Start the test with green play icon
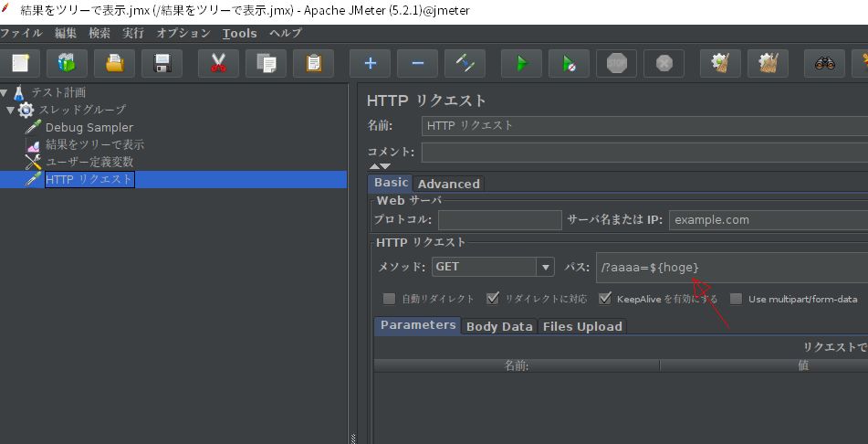868x444 pixels. [521, 63]
